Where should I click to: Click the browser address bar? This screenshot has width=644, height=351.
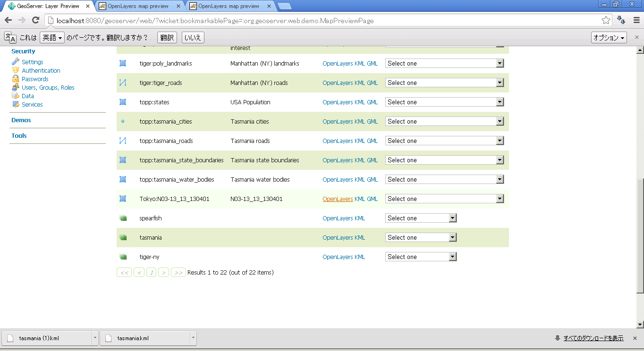point(326,20)
